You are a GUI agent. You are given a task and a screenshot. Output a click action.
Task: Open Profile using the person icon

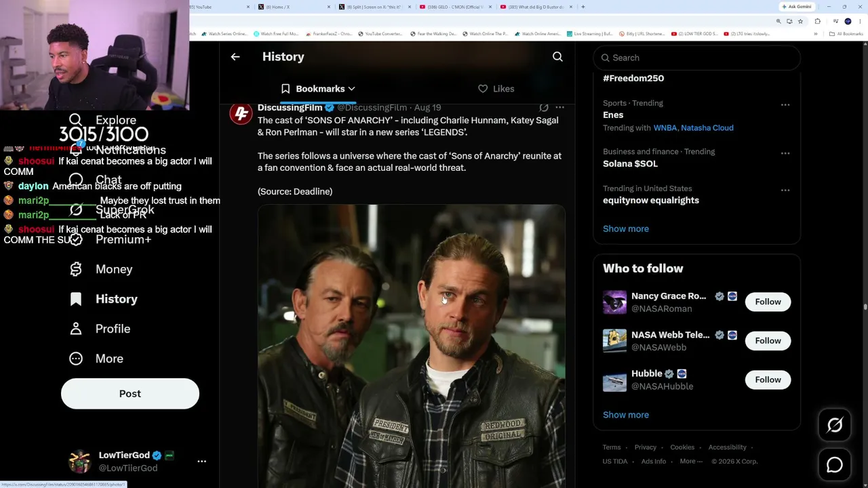[75, 329]
